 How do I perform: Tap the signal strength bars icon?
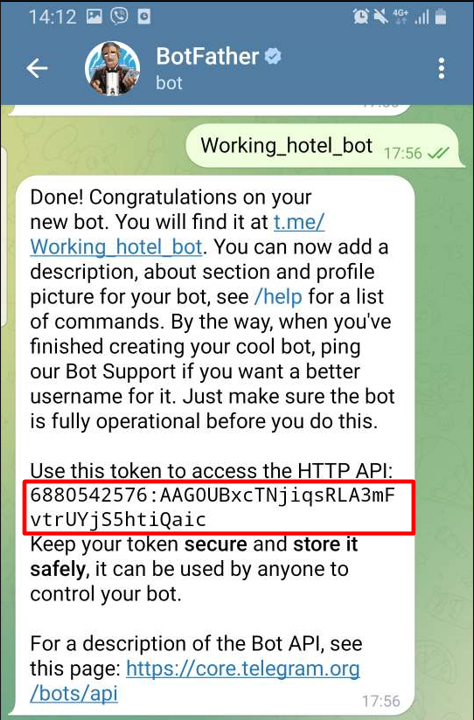click(x=422, y=17)
